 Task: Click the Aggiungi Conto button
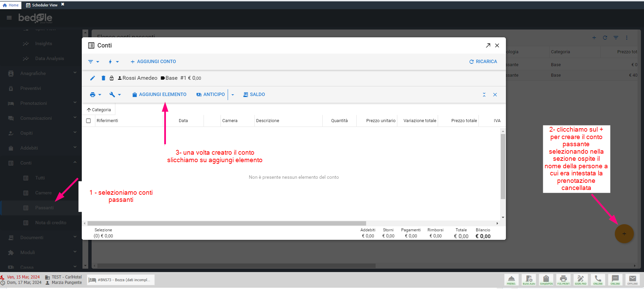[x=153, y=62]
